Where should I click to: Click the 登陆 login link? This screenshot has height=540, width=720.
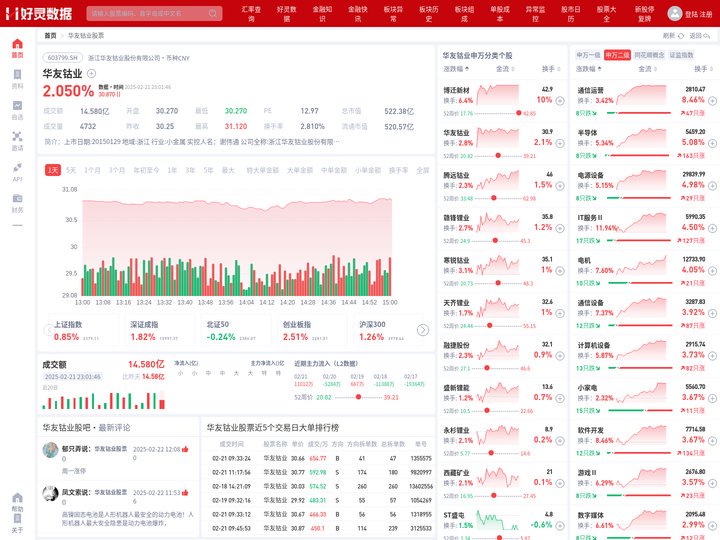point(691,14)
